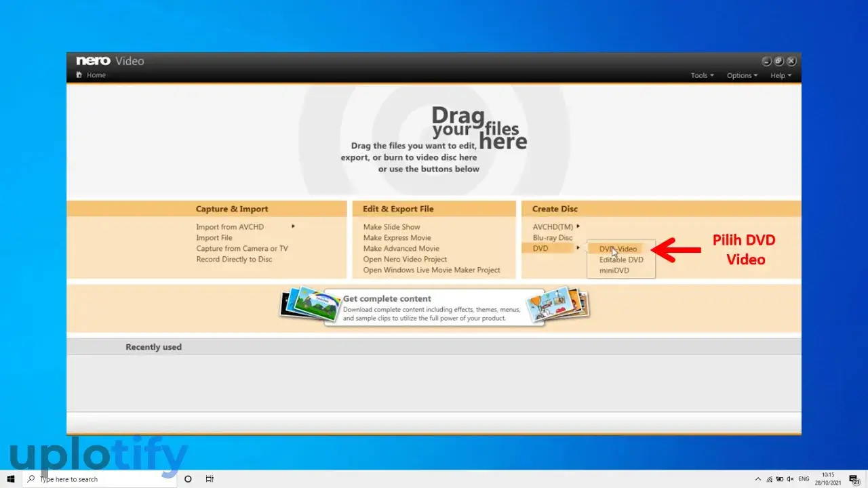Click the Capture & Import heading
The image size is (868, 488).
[x=232, y=209]
